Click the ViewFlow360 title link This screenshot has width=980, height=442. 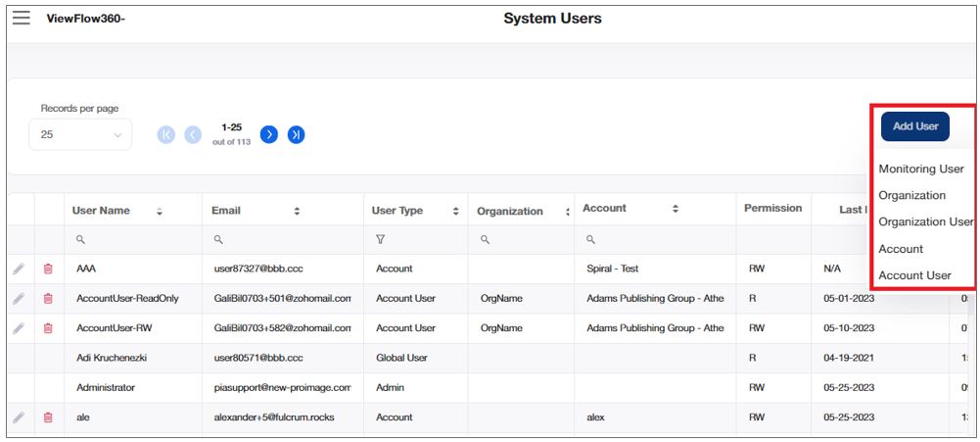[x=86, y=19]
